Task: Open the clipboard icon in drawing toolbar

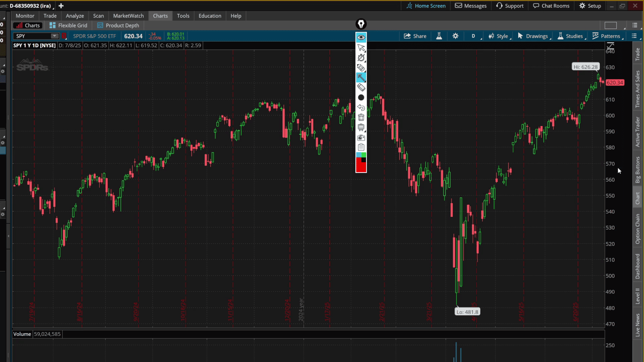Action: click(361, 147)
